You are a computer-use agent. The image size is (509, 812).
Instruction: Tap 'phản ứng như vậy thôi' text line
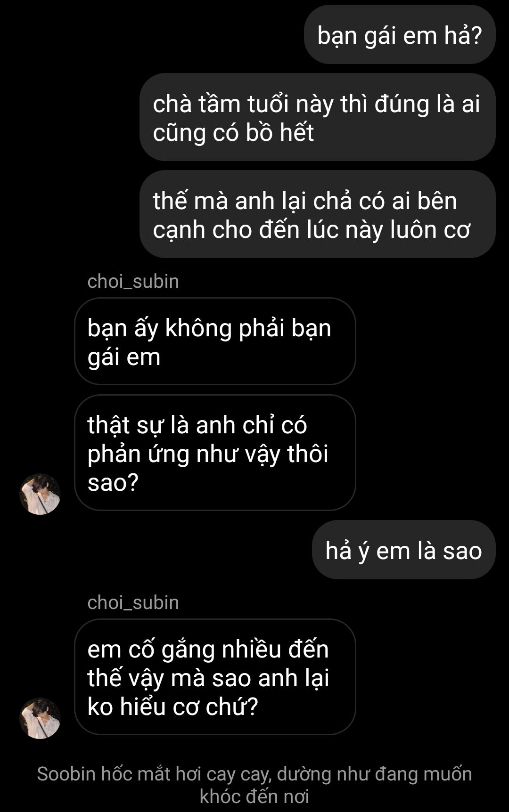[208, 454]
